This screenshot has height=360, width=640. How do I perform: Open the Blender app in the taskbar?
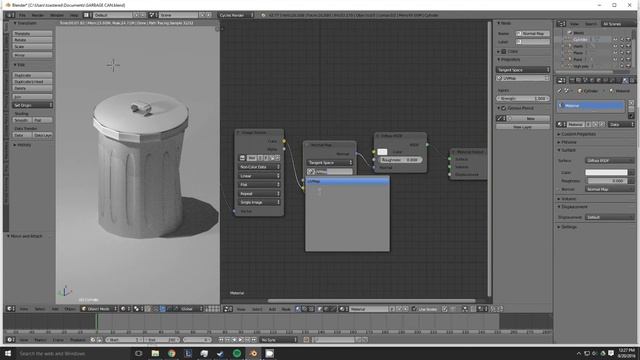(253, 353)
